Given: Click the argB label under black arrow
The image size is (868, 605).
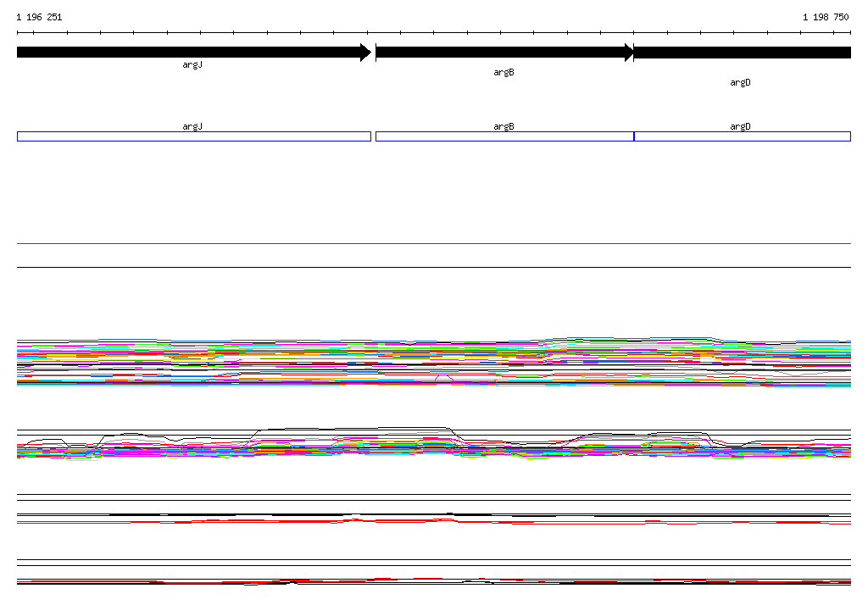Looking at the screenshot, I should (x=504, y=73).
